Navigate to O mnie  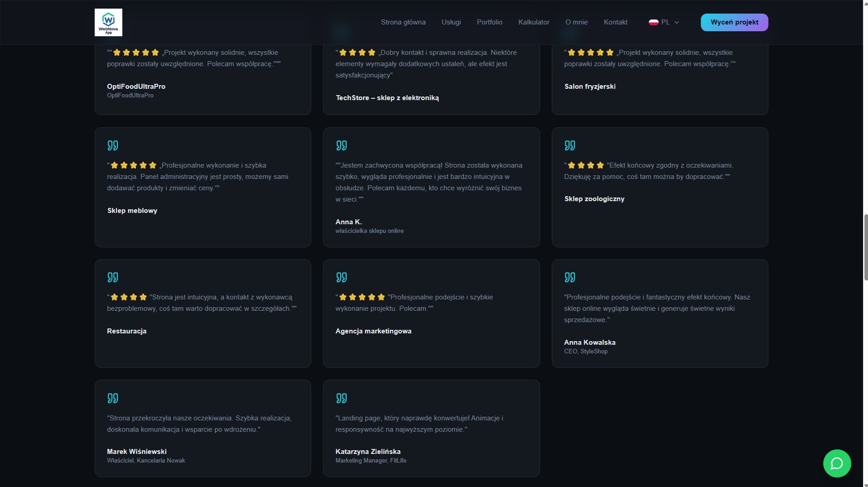tap(576, 22)
